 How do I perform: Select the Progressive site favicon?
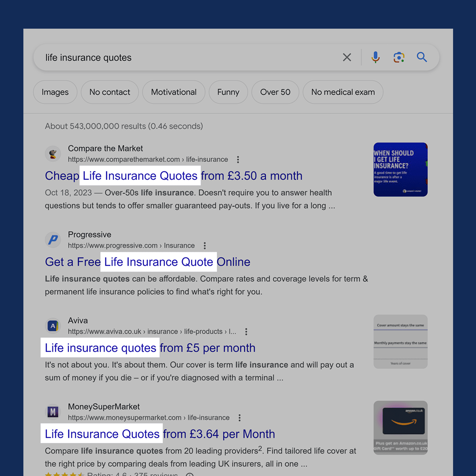53,239
